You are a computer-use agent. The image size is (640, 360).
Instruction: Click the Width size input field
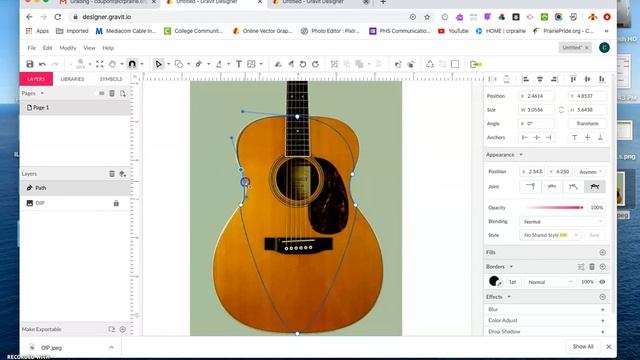pos(536,110)
